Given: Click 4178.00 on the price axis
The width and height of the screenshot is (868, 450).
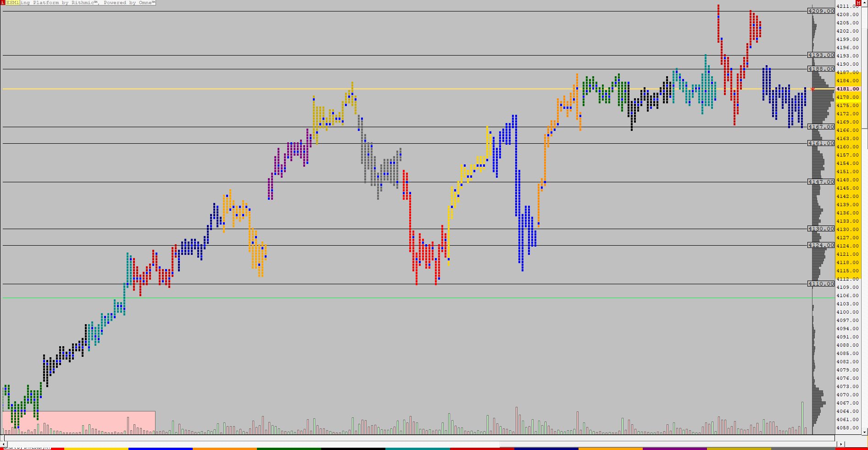Looking at the screenshot, I should click(x=848, y=97).
